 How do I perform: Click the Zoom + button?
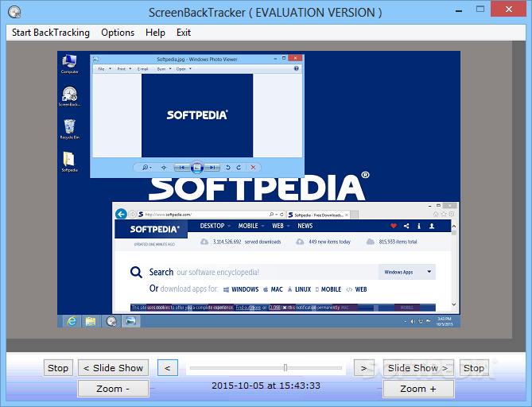tap(418, 389)
